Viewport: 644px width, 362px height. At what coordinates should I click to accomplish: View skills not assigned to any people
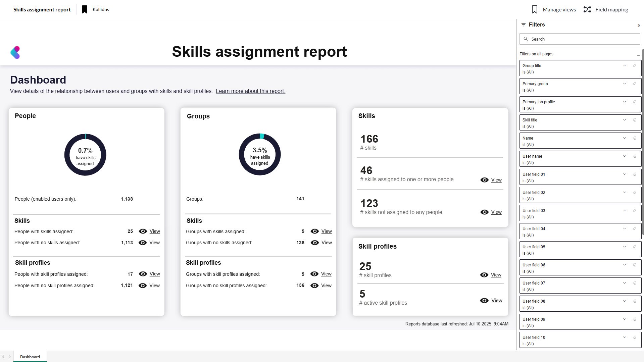pyautogui.click(x=496, y=212)
